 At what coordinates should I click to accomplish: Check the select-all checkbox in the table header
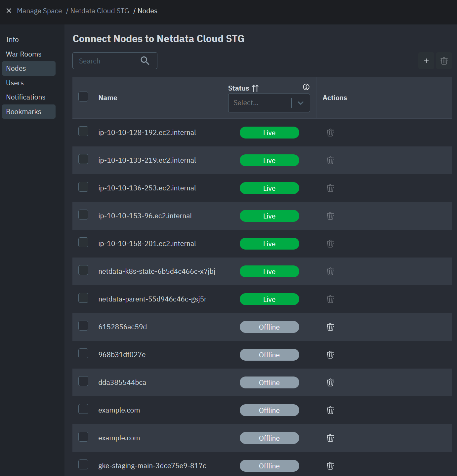83,96
